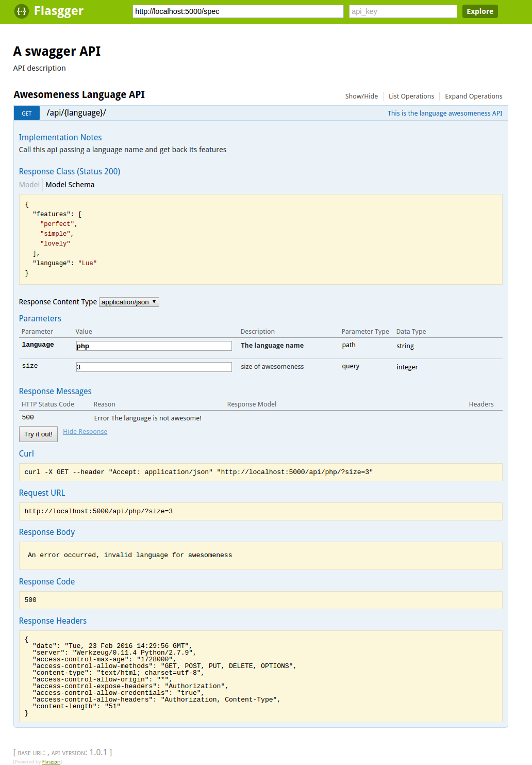Open the Flasgger link in the footer
Screen dimensions: 532x765
pyautogui.click(x=51, y=761)
